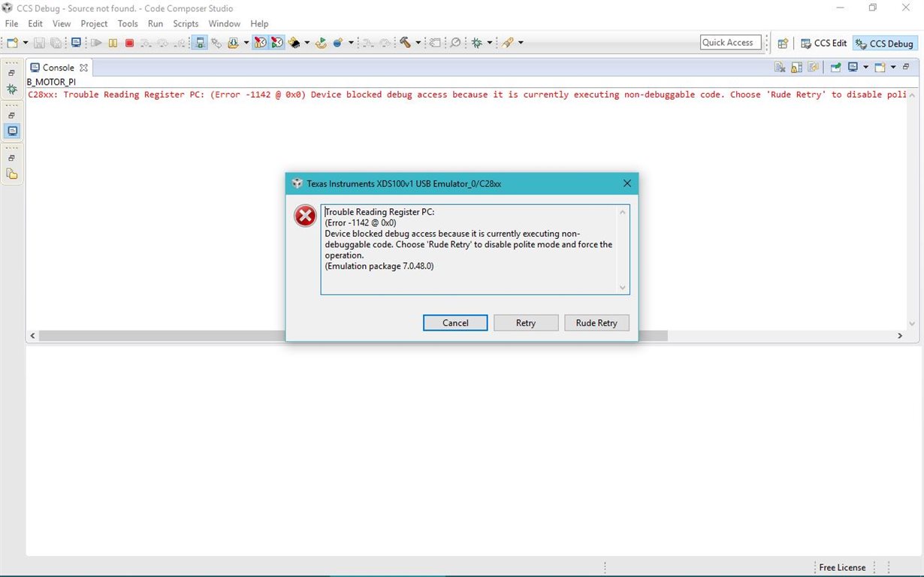924x577 pixels.
Task: Click the Save All toolbar icon
Action: tap(56, 43)
